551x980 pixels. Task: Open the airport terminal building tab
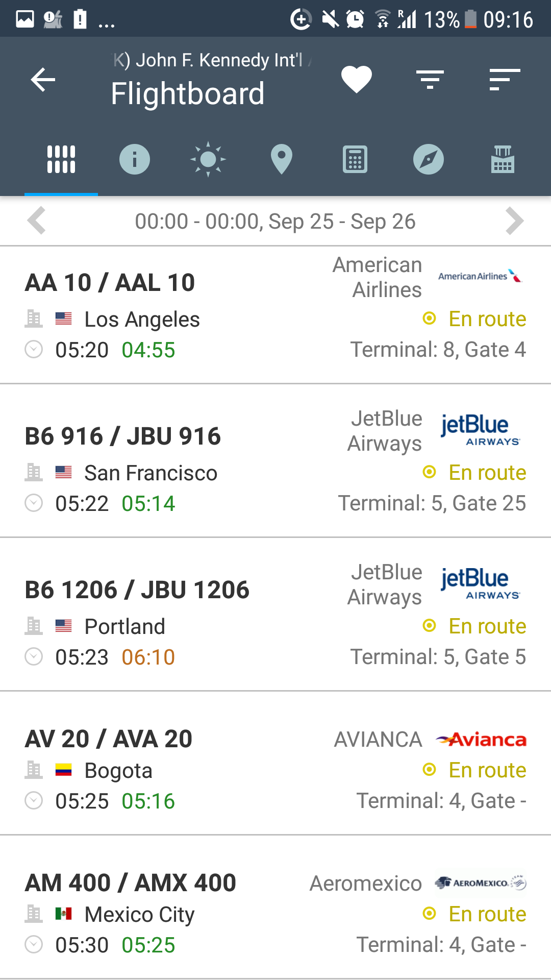pos(503,159)
